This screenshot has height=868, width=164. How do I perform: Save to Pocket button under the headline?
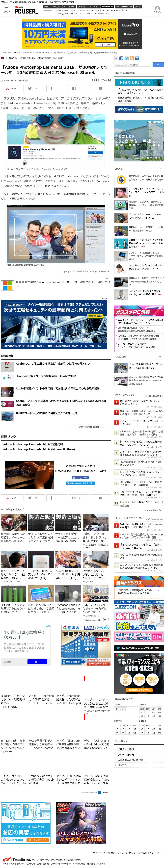(x=100, y=89)
